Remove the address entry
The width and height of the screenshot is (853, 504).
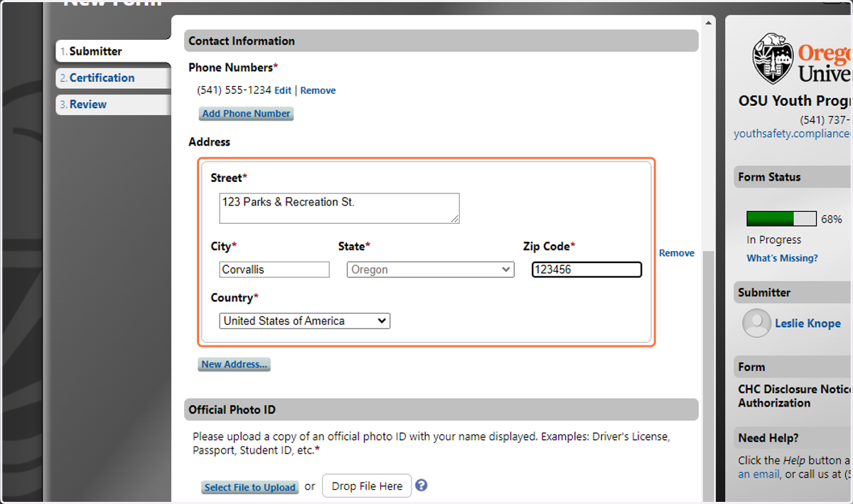[677, 253]
